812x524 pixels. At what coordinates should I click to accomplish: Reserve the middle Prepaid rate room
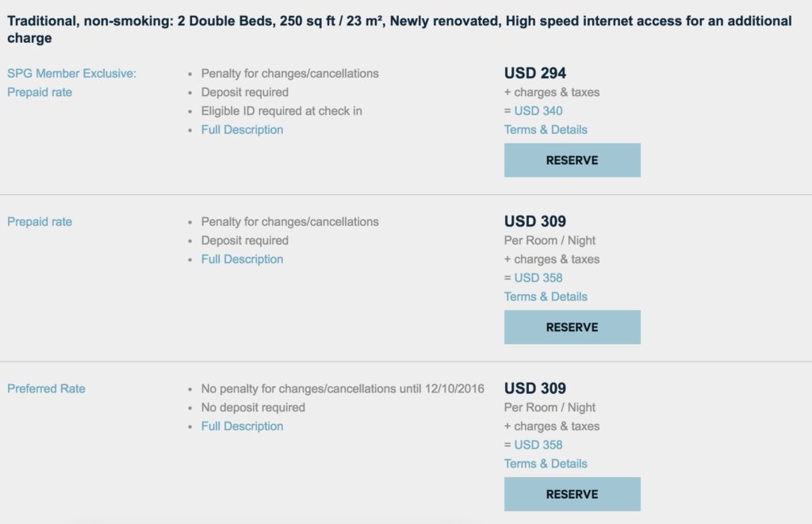tap(572, 327)
